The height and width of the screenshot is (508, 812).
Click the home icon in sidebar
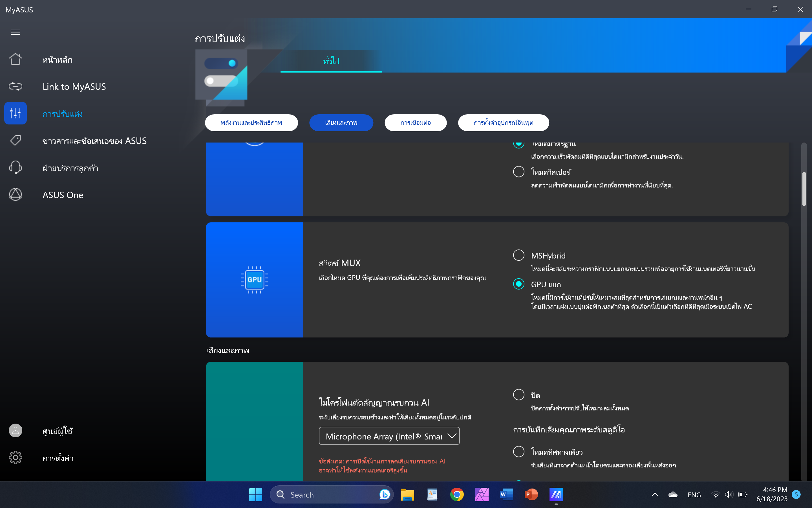(16, 60)
